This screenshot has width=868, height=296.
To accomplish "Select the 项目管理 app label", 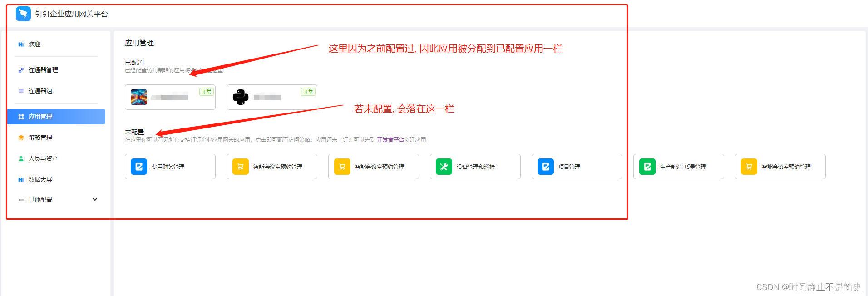I will pyautogui.click(x=569, y=167).
